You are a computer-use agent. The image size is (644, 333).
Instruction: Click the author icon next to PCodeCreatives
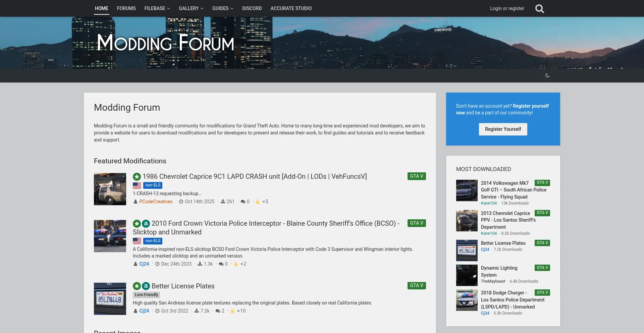(135, 202)
